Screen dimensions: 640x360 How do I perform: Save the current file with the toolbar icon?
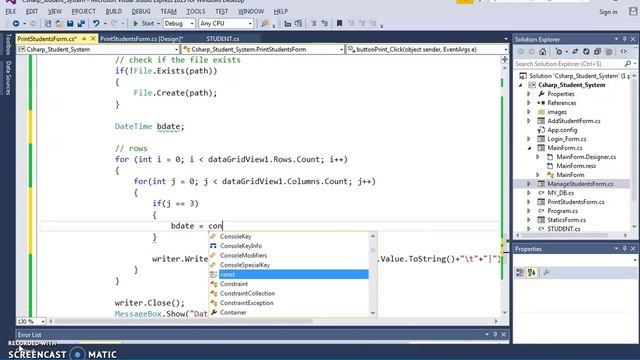click(70, 24)
